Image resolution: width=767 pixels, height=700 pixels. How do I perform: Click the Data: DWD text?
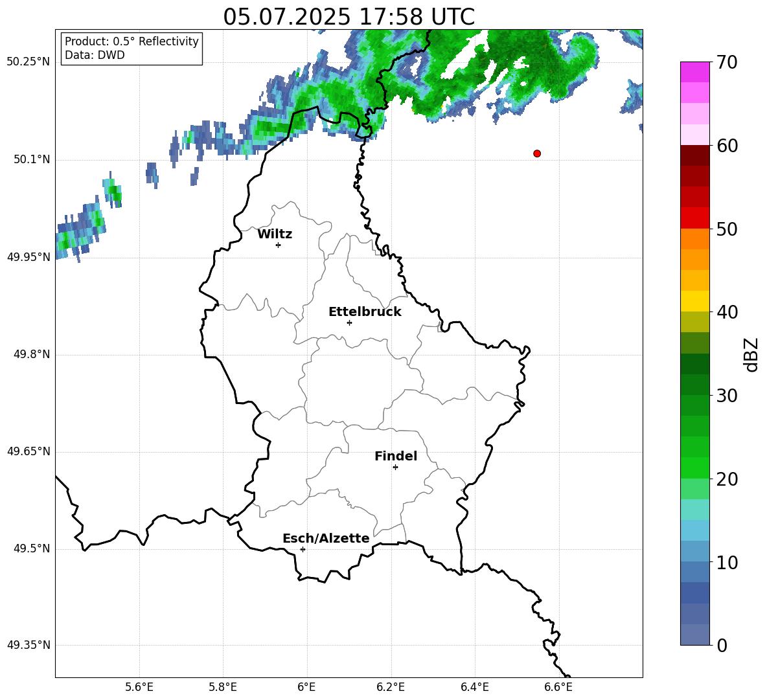tap(95, 55)
